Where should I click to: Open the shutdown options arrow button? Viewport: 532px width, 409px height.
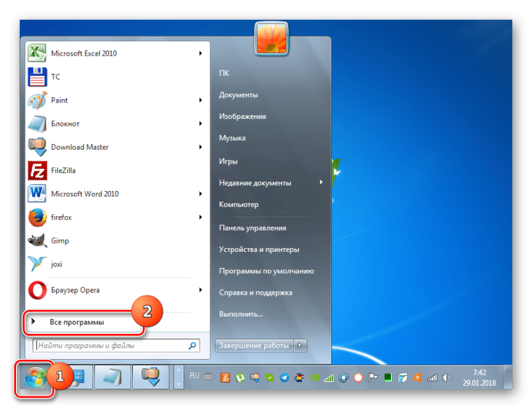tap(300, 346)
